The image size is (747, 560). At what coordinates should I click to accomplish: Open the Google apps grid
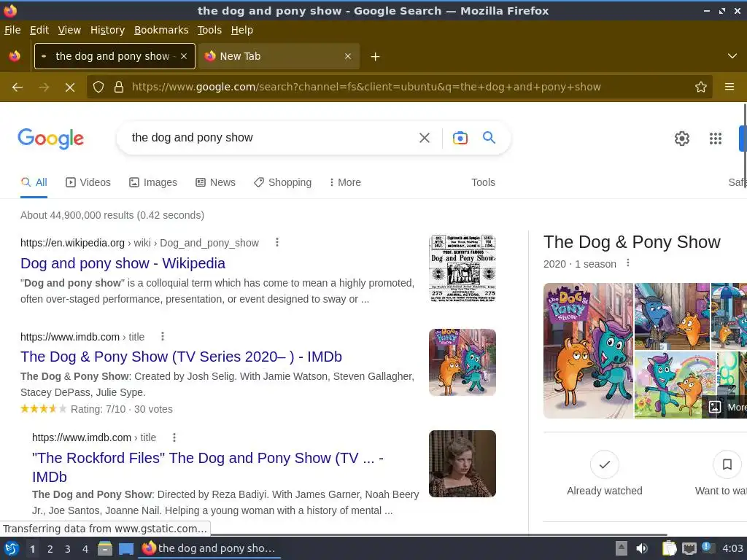(716, 139)
